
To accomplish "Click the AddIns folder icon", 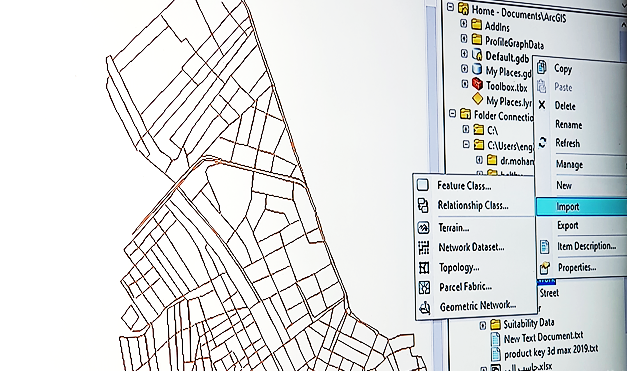I will pos(476,25).
